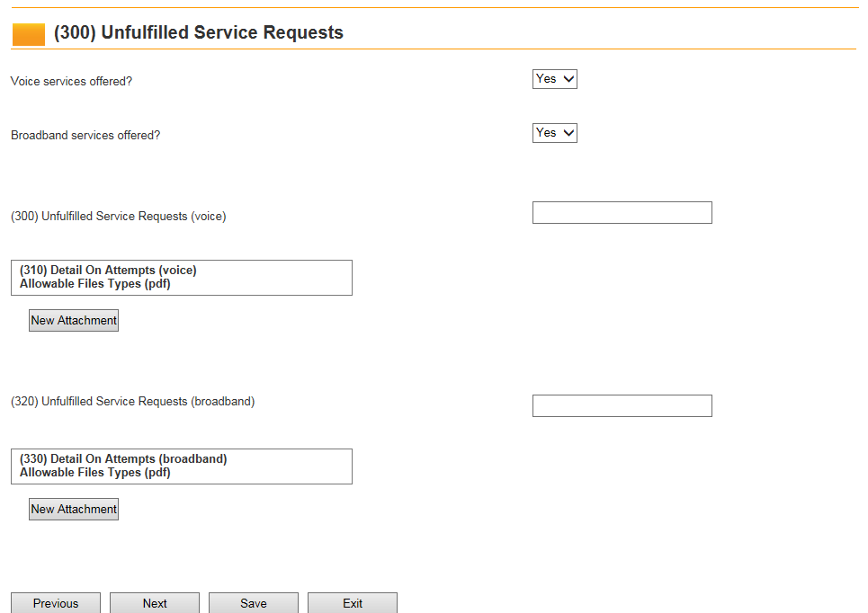Click the (320) Unfulfilled Service Requests (broadband) label
This screenshot has height=613, width=868.
[133, 402]
